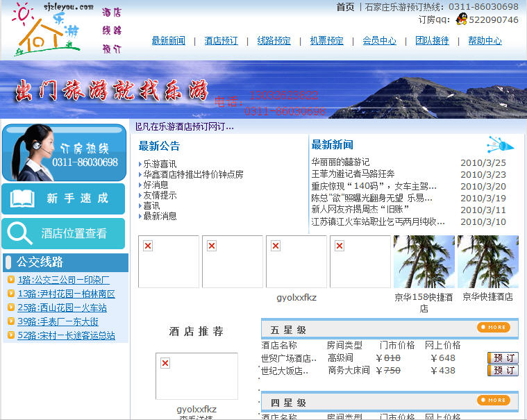Click the book icon 新手速成 banner
The image size is (527, 420).
63,199
